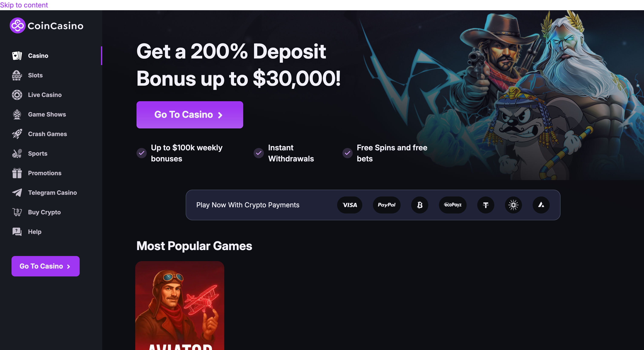
Task: Follow the Skip to content link
Action: pos(24,5)
